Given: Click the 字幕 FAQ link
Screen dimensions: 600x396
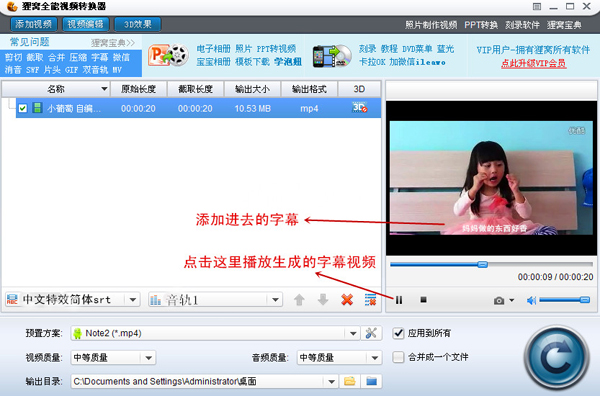Looking at the screenshot, I should (99, 57).
